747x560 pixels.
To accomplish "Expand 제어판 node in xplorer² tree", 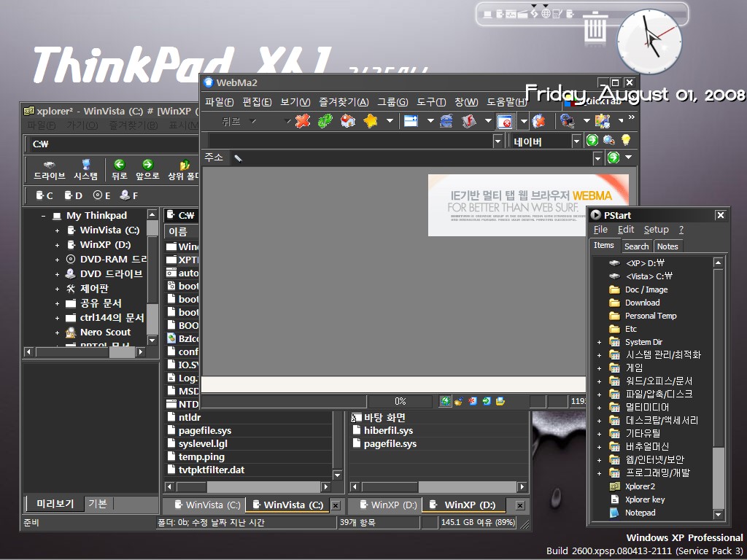I will point(57,289).
